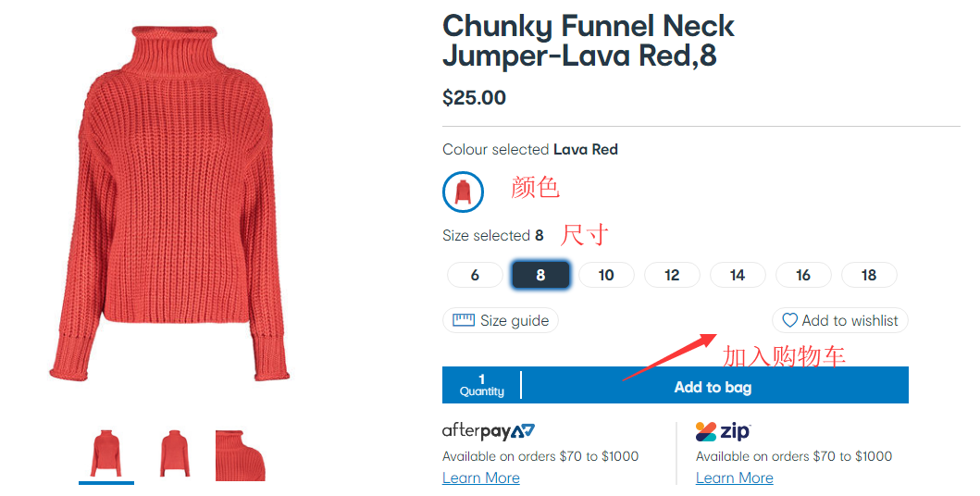The width and height of the screenshot is (980, 496).
Task: View the second jumper thumbnail
Action: click(x=174, y=454)
